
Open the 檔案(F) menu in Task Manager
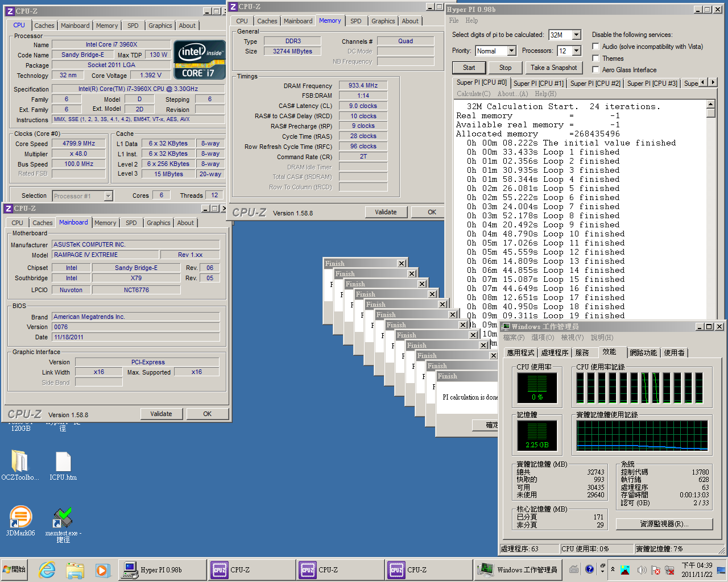tap(514, 338)
